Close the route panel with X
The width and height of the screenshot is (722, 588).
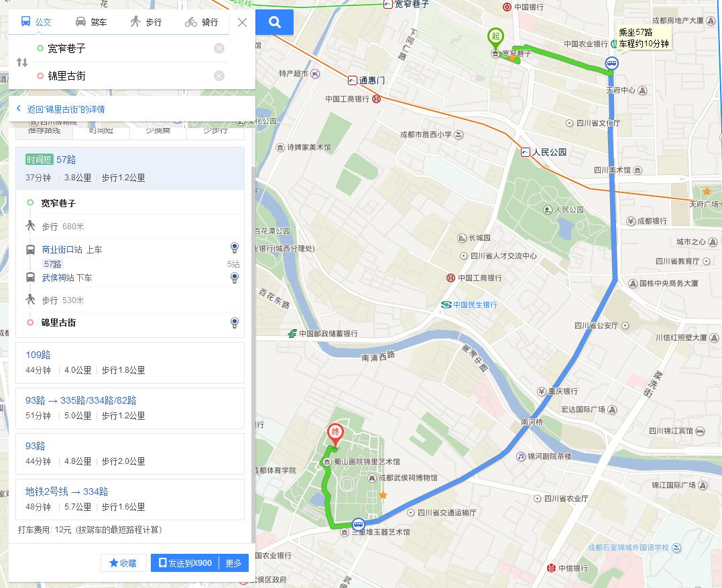242,22
